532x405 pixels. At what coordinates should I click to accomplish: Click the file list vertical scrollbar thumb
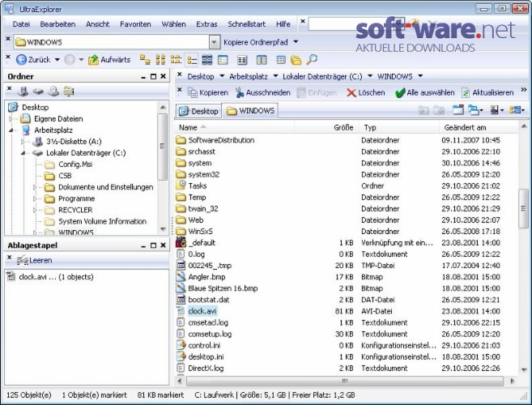pyautogui.click(x=524, y=208)
